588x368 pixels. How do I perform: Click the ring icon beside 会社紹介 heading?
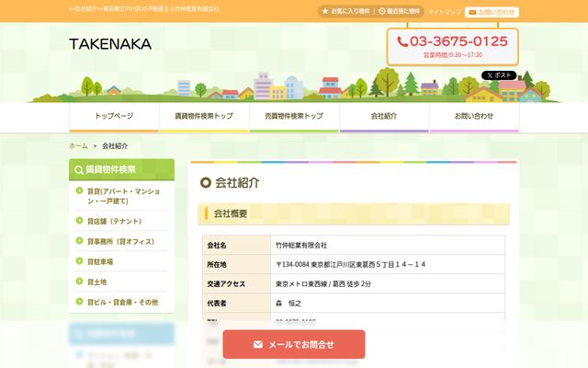click(x=206, y=183)
